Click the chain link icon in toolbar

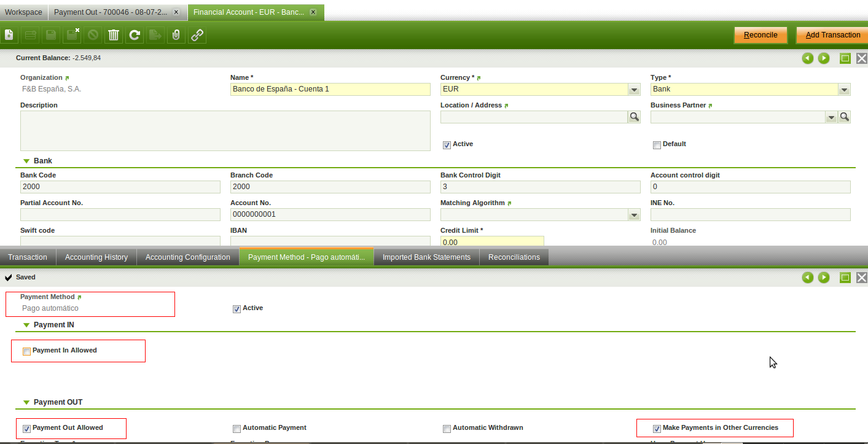pos(197,35)
